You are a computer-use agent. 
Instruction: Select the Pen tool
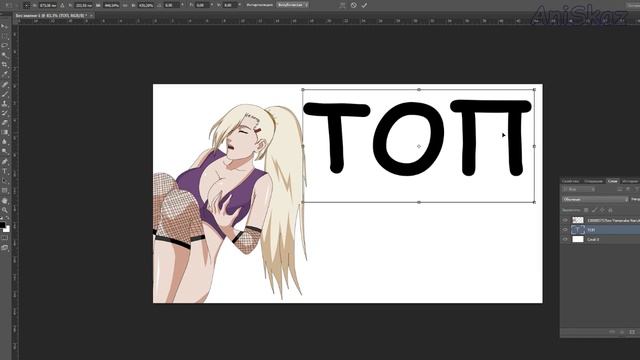4,162
